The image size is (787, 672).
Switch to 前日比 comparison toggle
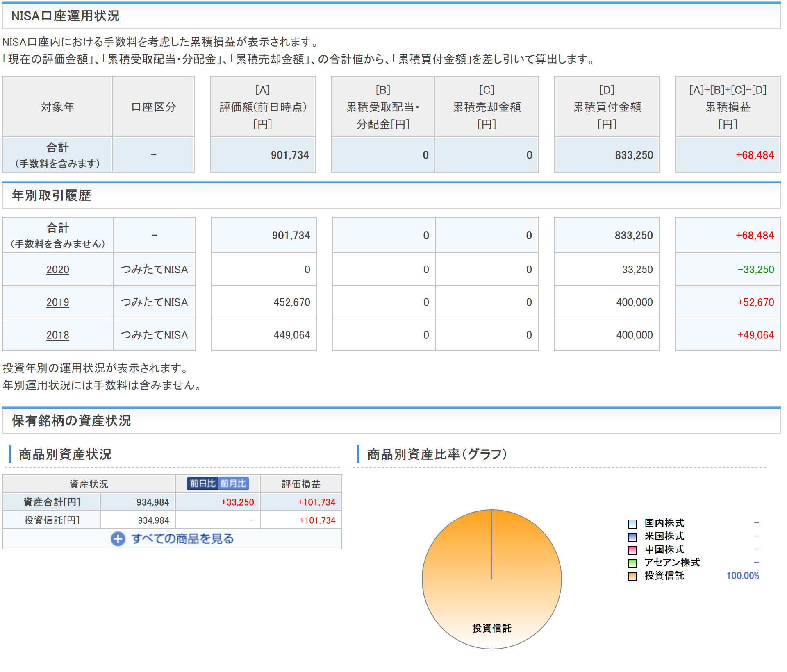pos(202,484)
